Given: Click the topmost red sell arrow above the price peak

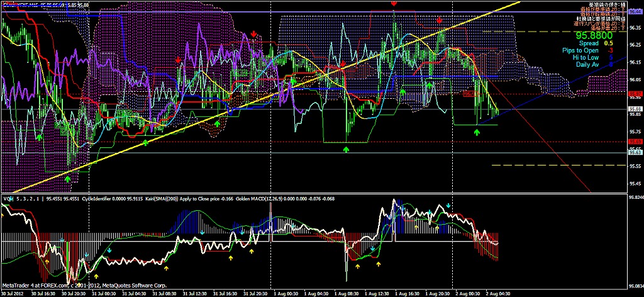Looking at the screenshot, I should 394,4.
